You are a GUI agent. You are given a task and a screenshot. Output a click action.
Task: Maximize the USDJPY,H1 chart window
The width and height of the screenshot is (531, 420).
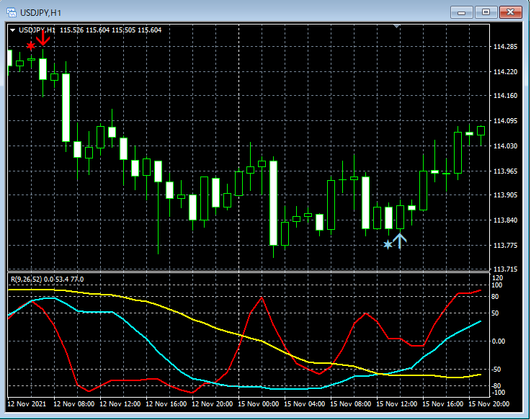click(x=486, y=12)
